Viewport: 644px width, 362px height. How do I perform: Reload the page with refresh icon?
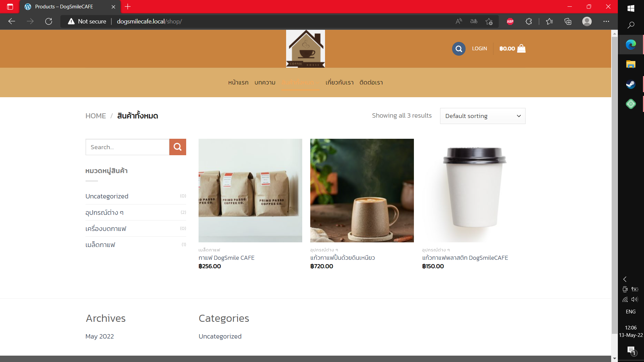pos(49,21)
